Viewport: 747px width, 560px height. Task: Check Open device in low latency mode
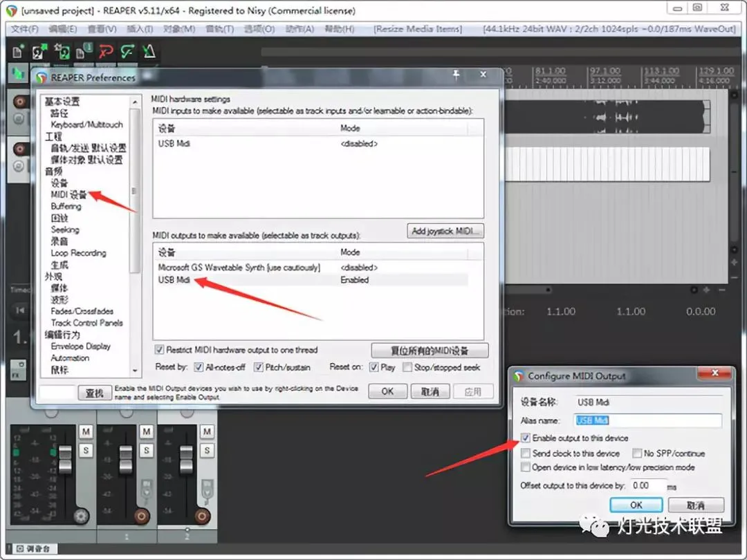[x=526, y=467]
